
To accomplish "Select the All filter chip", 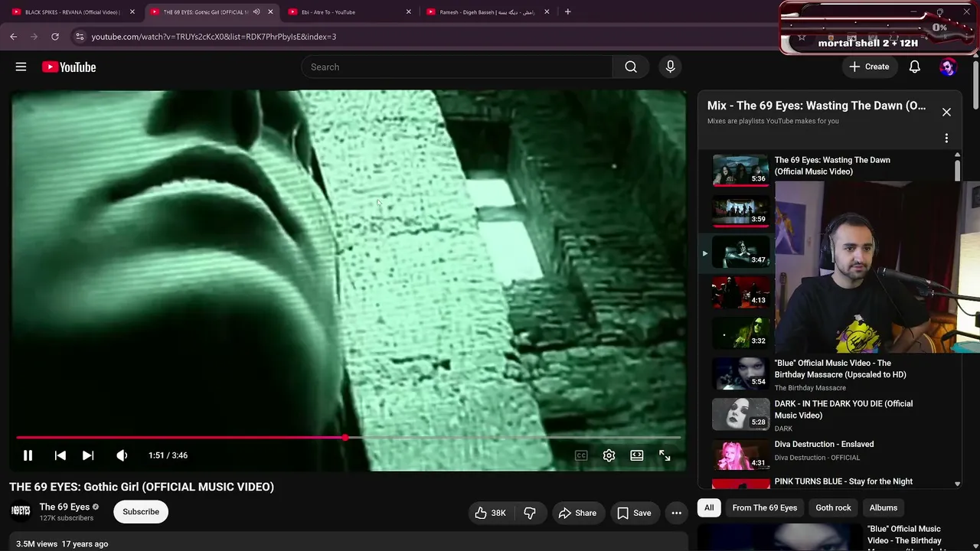I will [709, 507].
